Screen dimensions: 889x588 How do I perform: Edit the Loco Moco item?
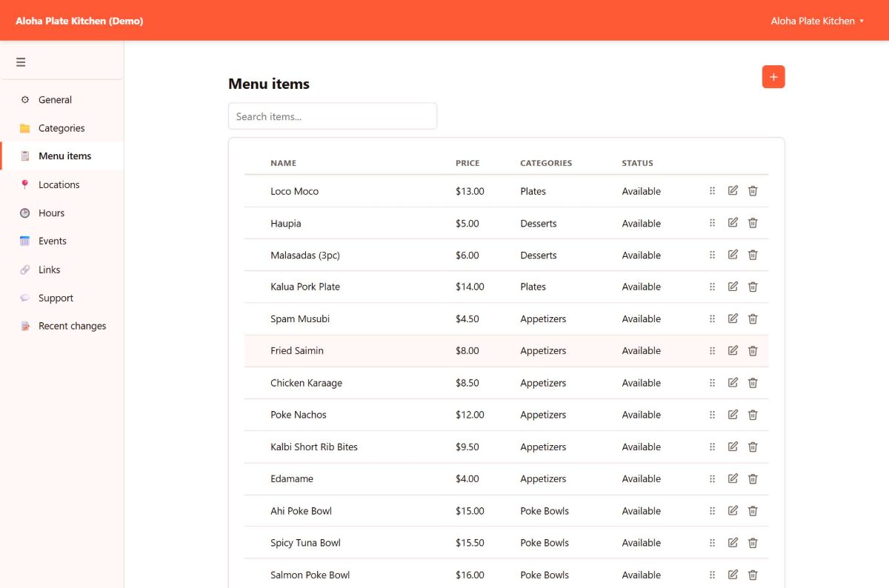click(733, 191)
